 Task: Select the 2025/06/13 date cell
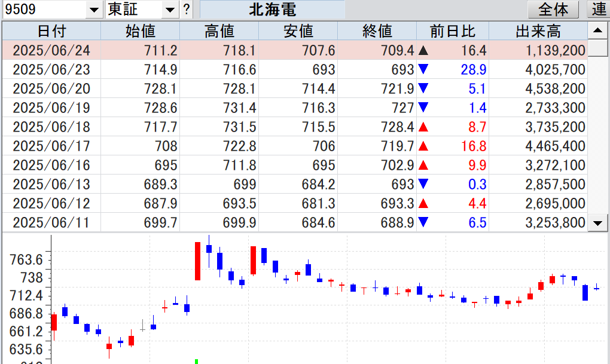point(52,184)
